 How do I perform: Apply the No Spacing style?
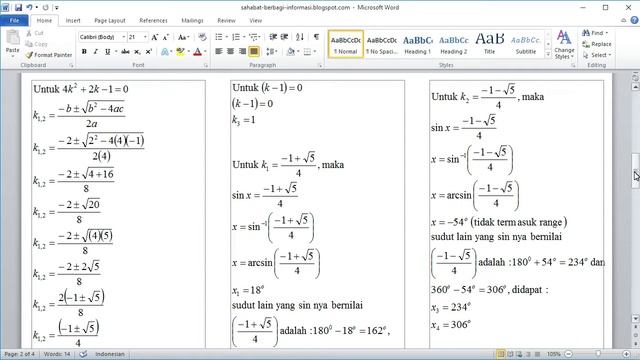pyautogui.click(x=382, y=44)
